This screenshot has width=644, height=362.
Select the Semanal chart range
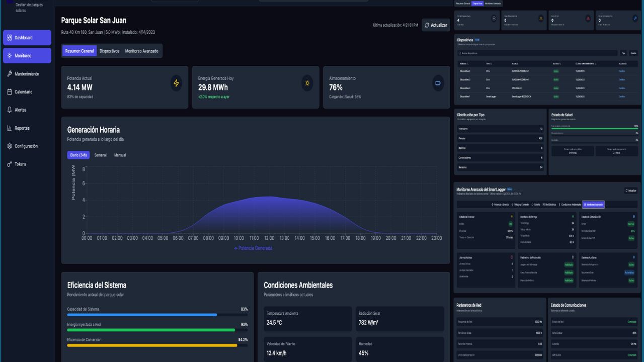tap(101, 155)
